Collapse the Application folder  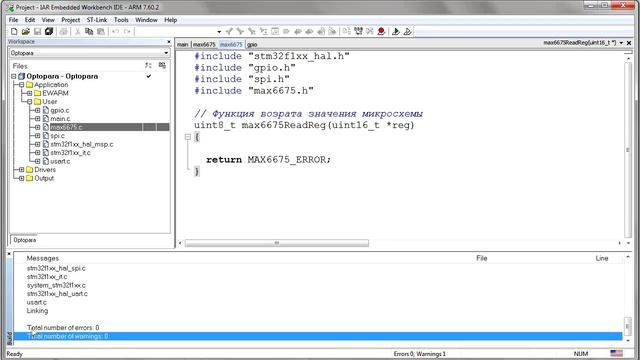(x=22, y=85)
